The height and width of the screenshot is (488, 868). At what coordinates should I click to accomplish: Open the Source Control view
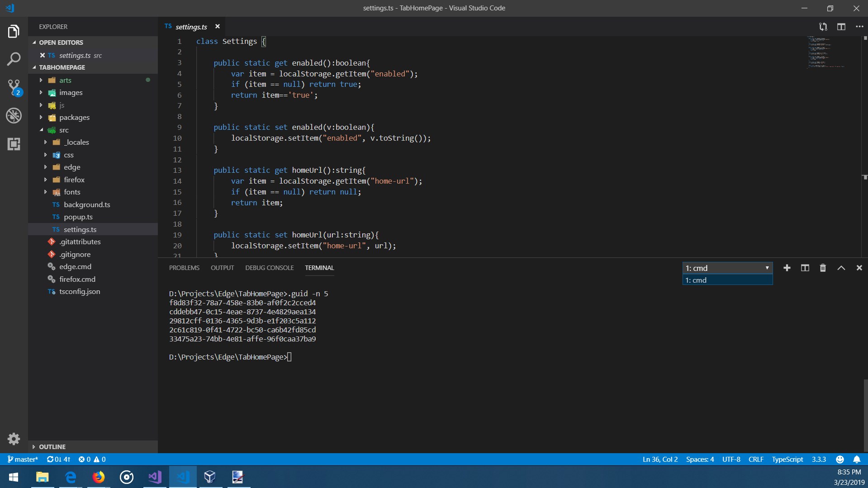click(x=14, y=87)
